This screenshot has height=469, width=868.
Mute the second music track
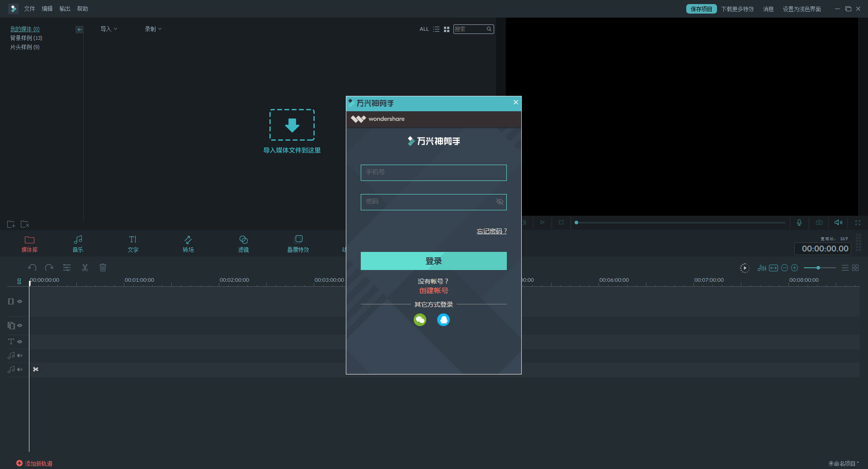click(20, 370)
